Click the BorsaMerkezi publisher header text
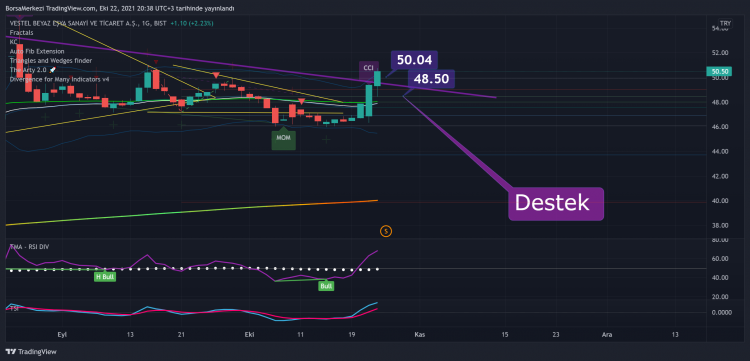This screenshot has height=361, width=750. [120, 8]
